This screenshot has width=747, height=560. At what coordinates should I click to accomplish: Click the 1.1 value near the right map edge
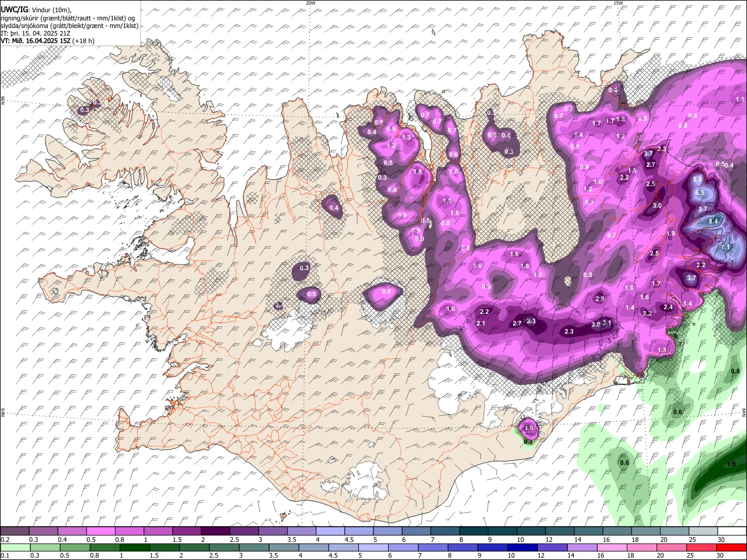[x=740, y=100]
